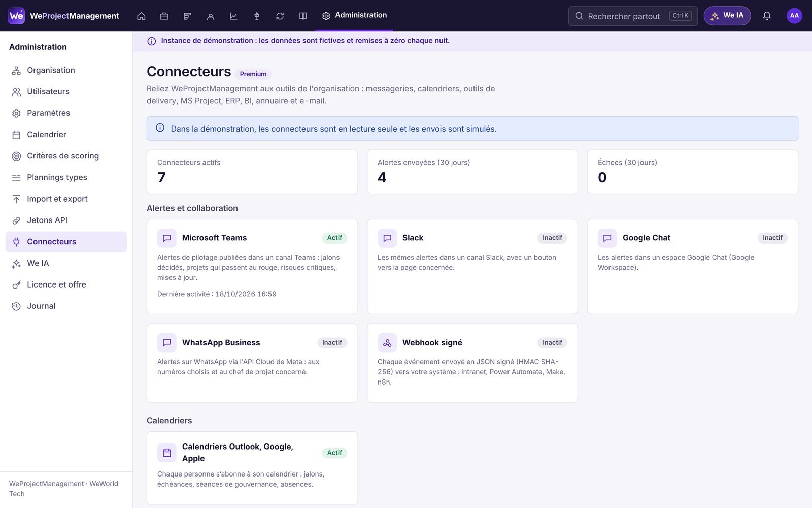Open Critères de scoring

66,156
